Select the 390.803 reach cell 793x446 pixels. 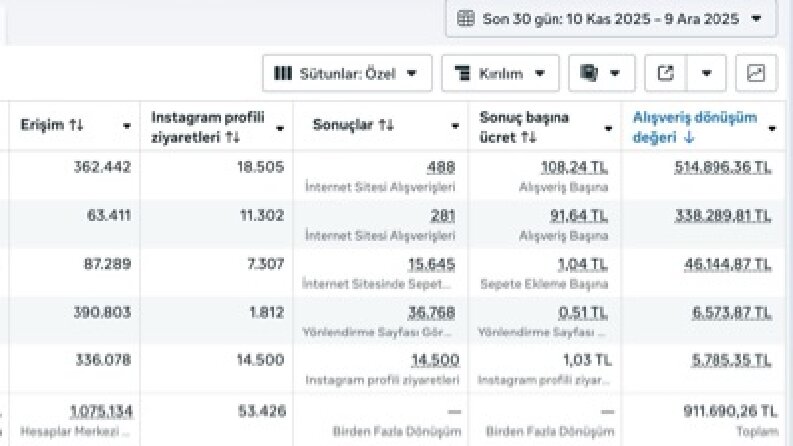point(102,313)
